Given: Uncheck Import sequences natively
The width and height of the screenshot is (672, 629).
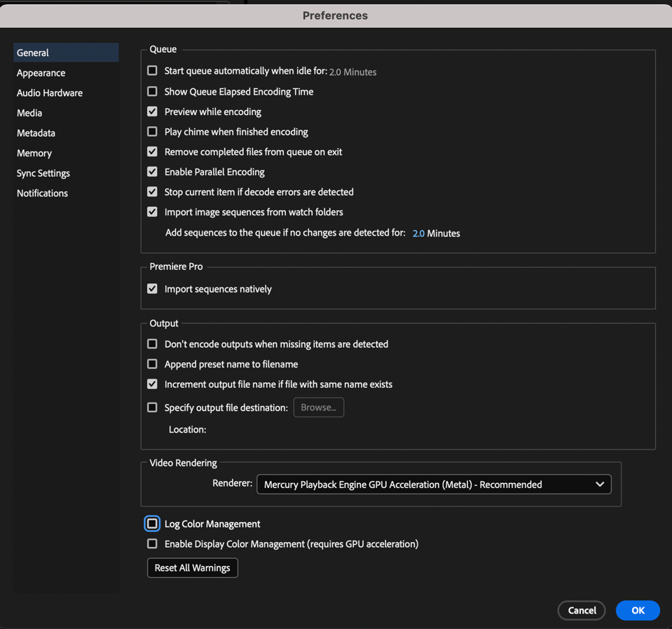Looking at the screenshot, I should tap(152, 288).
